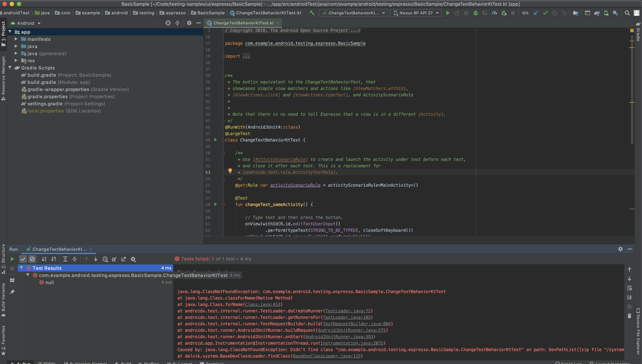Go to next failed test arrow
Image resolution: width=642 pixels, height=364 pixels.
coord(96,259)
